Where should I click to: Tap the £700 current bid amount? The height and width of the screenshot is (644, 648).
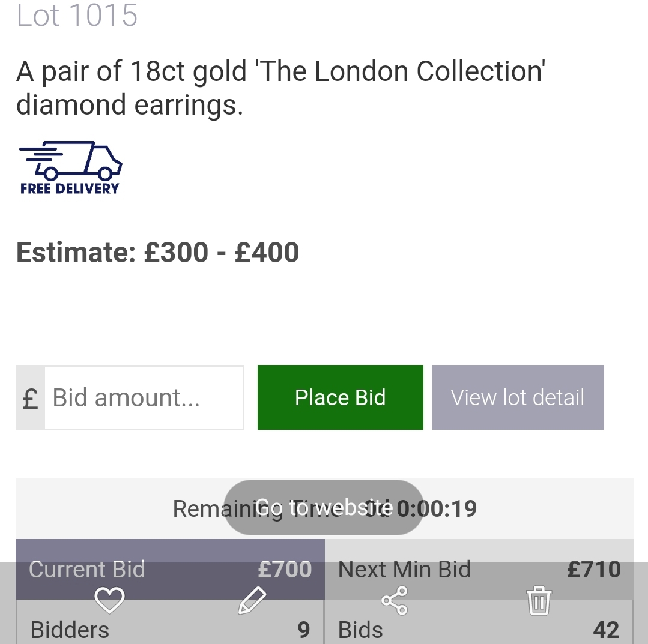click(x=285, y=570)
